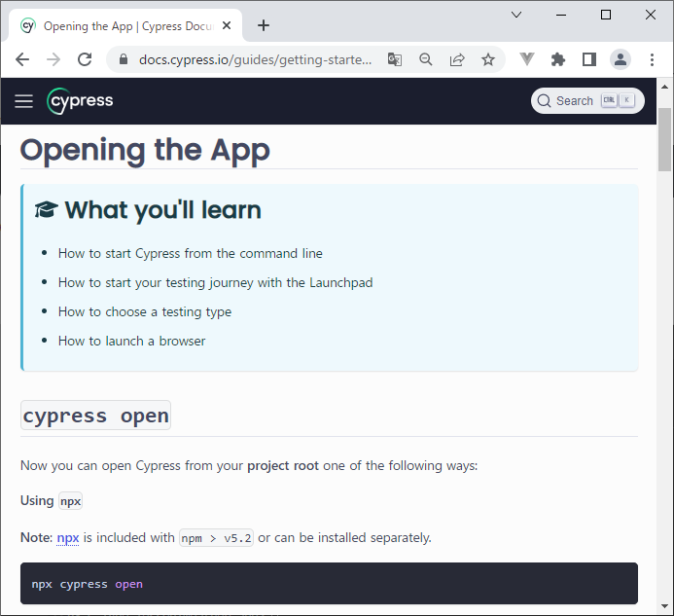Select the Opening the App tab
The image size is (674, 616).
125,26
